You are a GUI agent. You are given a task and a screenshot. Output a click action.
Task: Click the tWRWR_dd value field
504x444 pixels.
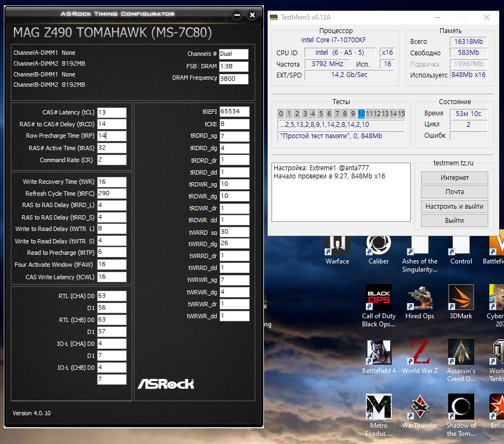234,316
